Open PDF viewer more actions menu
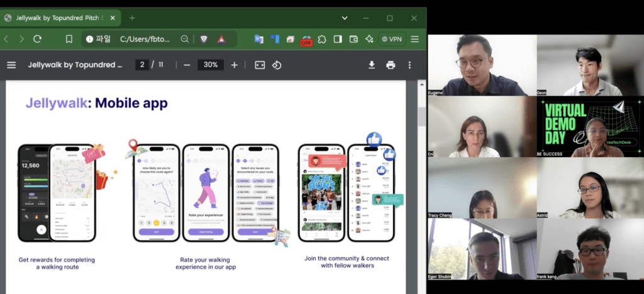Screen dimensions: 644x294 coord(409,65)
